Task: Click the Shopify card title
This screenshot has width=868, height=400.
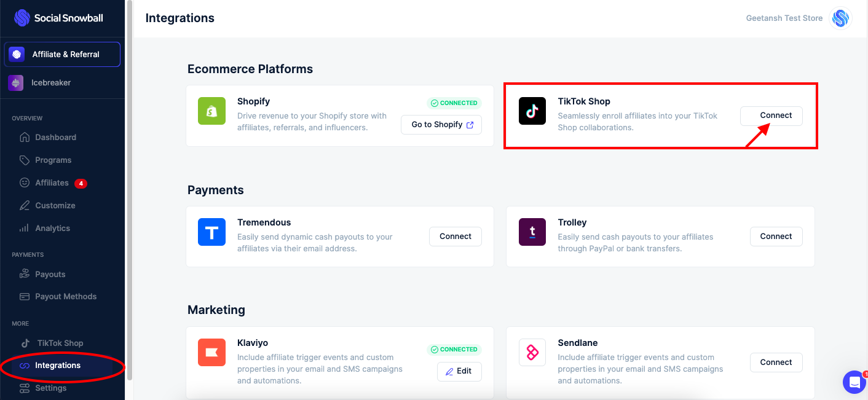Action: click(254, 101)
